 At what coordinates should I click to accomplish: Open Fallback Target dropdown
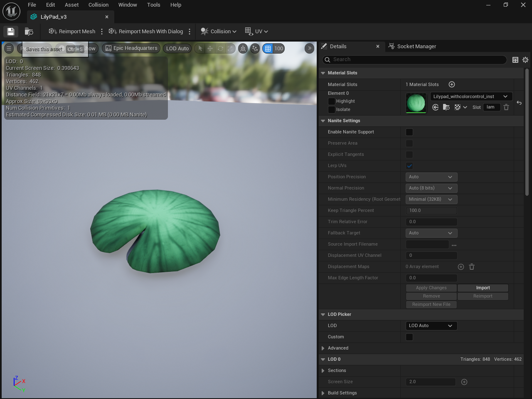coord(431,233)
